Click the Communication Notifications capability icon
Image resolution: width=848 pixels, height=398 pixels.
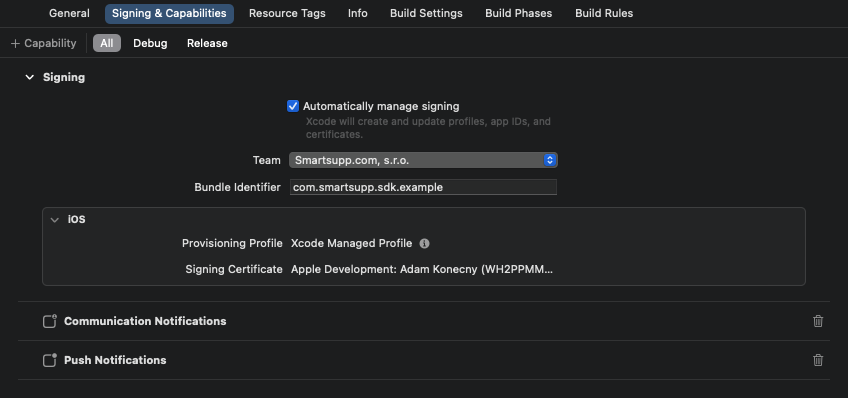[x=50, y=321]
